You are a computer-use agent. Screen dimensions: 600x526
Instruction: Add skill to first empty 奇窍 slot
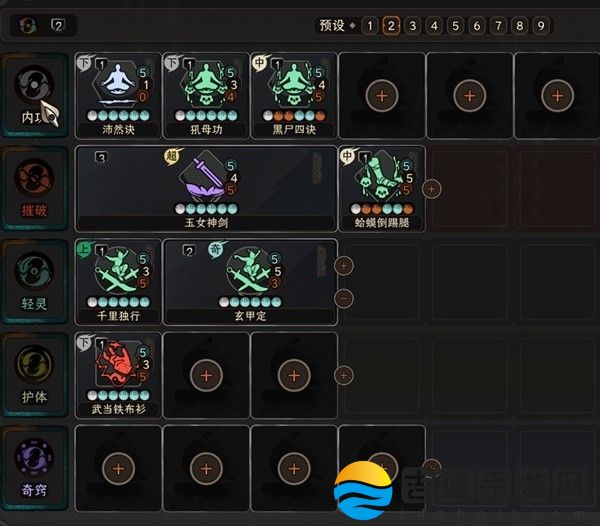[x=118, y=469]
